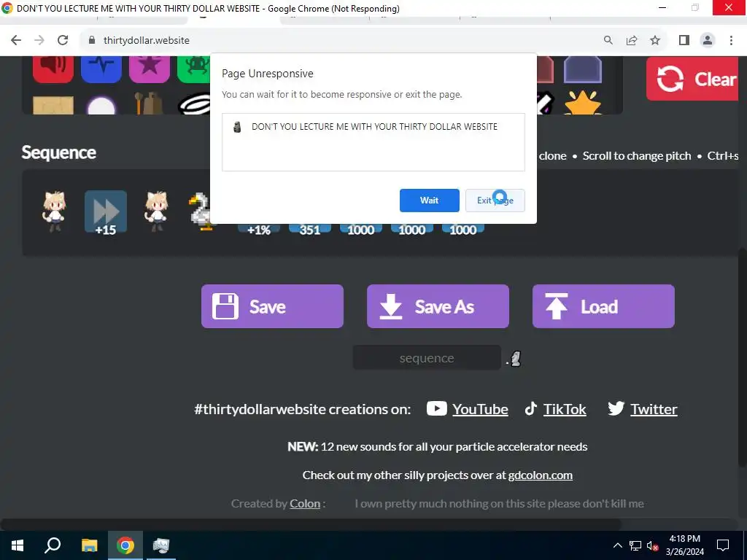The width and height of the screenshot is (747, 560).
Task: Click the moai icon beside the file name field
Action: click(x=516, y=359)
